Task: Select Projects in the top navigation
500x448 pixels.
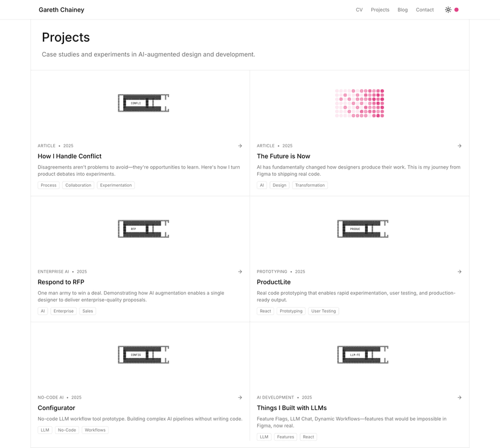Action: 380,10
